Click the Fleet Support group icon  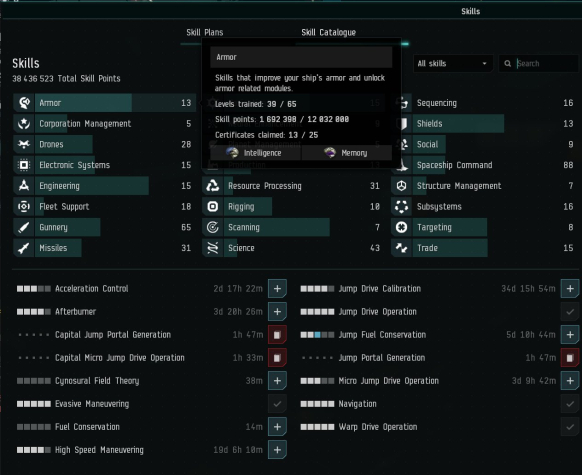tap(24, 207)
